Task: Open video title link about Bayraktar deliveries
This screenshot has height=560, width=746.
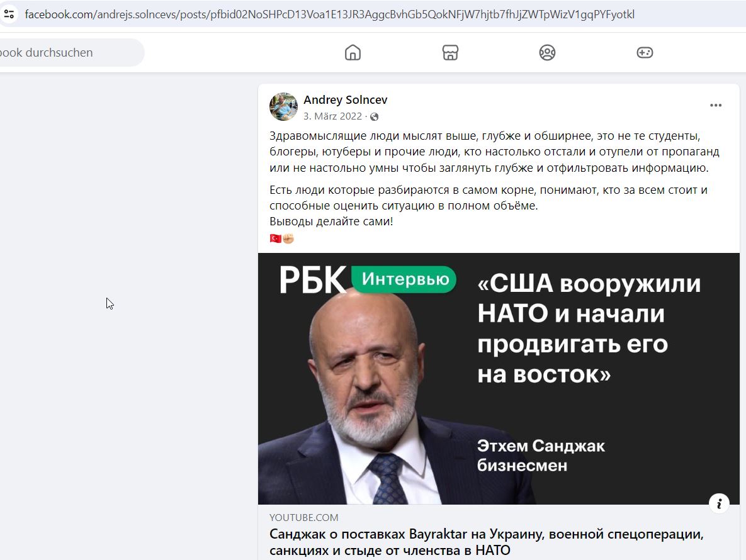Action: (486, 542)
